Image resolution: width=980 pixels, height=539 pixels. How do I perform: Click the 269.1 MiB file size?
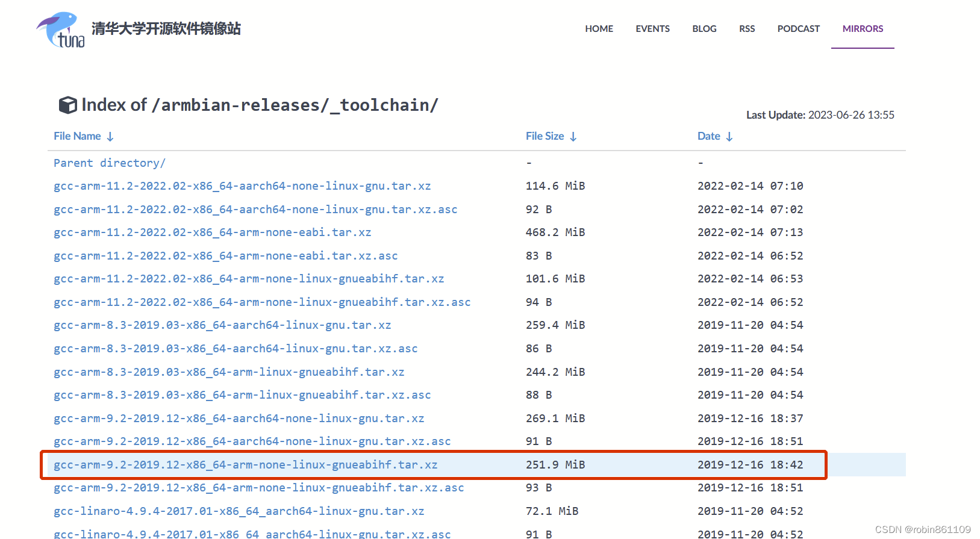pos(555,419)
